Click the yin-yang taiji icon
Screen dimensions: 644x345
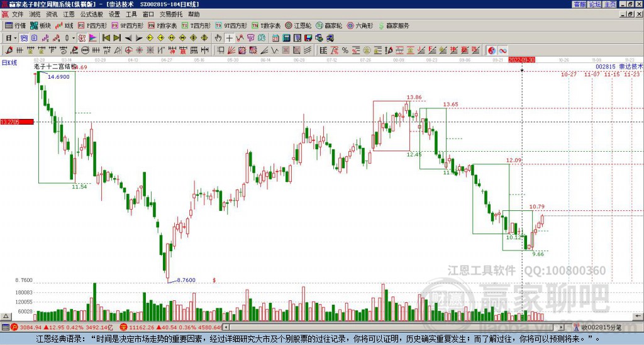pyautogui.click(x=492, y=50)
